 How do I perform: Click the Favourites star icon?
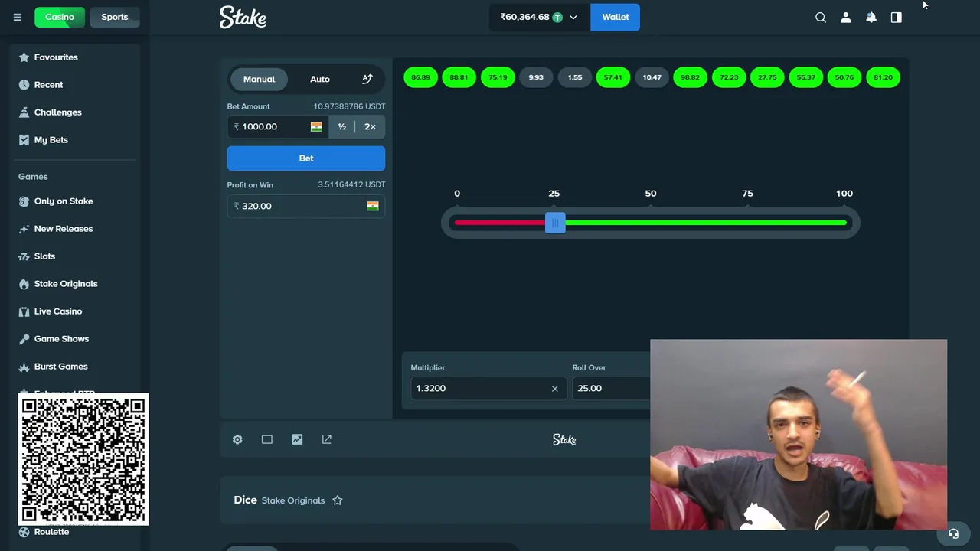(24, 57)
